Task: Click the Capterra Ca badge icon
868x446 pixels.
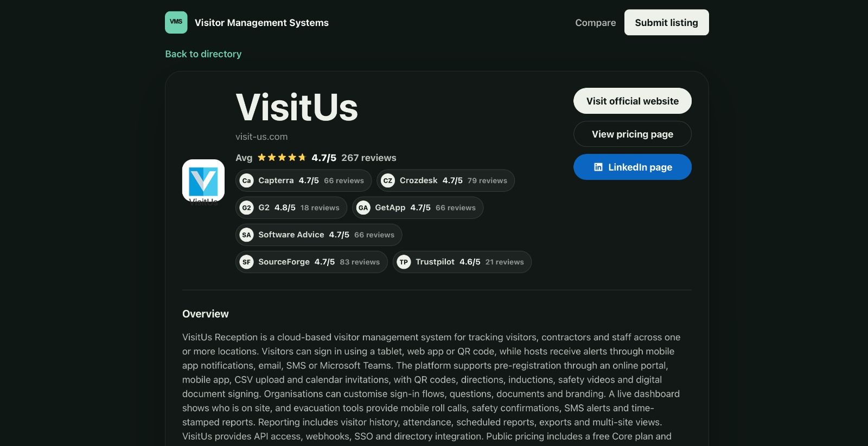Action: [247, 180]
